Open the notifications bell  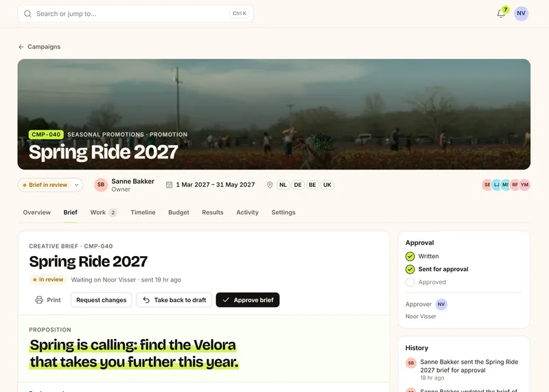pyautogui.click(x=501, y=14)
